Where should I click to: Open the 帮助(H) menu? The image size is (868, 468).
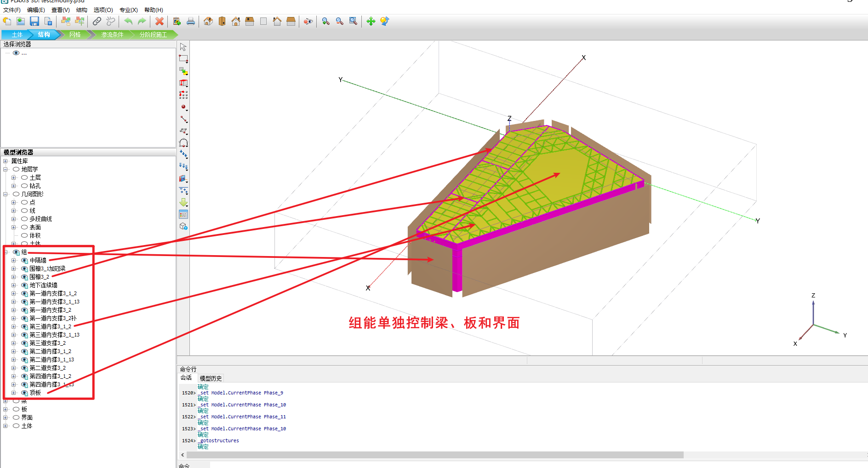(154, 10)
